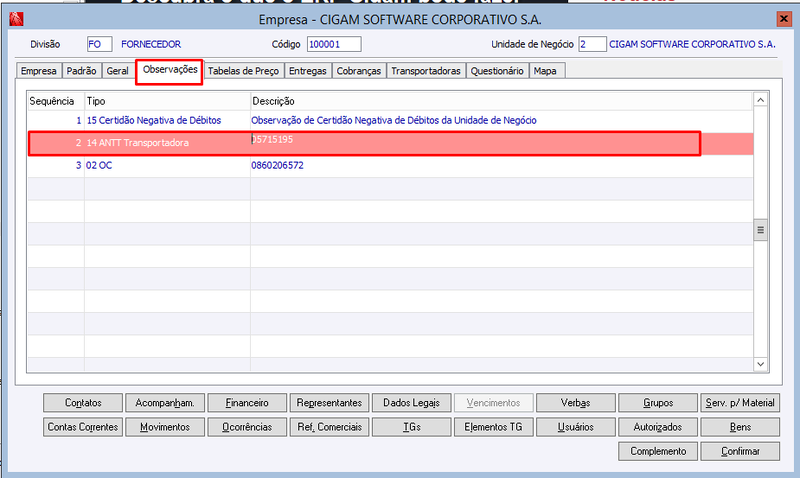Open the Entregas tab
Image resolution: width=800 pixels, height=478 pixels.
click(x=308, y=71)
